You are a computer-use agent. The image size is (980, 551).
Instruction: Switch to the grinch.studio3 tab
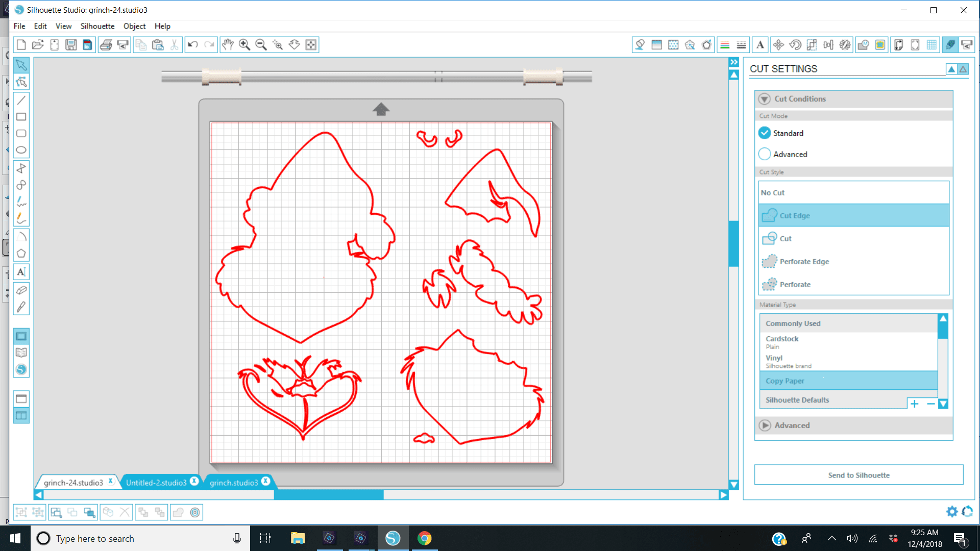(x=234, y=482)
